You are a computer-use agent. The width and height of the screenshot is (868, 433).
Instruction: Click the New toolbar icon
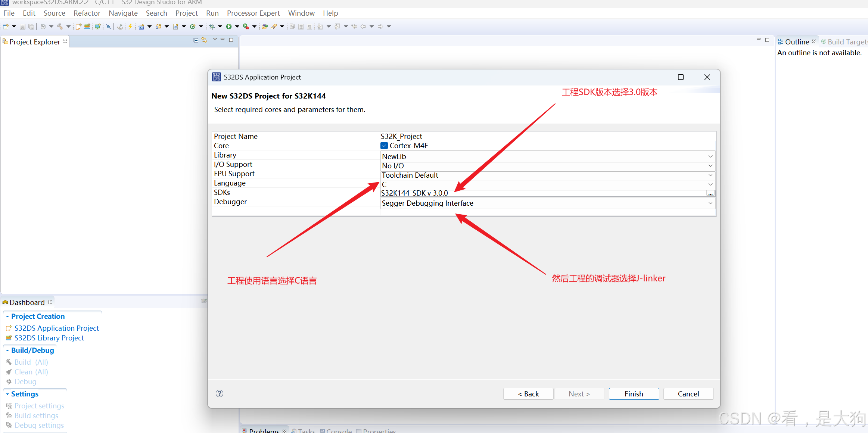tap(6, 27)
